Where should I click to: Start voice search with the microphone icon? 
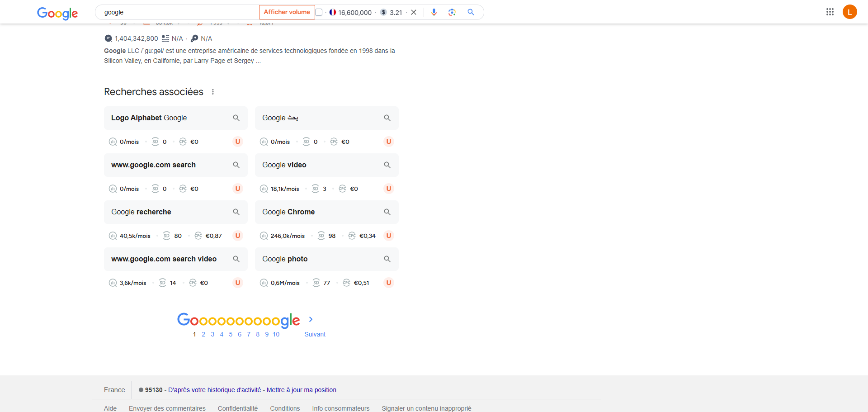coord(434,12)
